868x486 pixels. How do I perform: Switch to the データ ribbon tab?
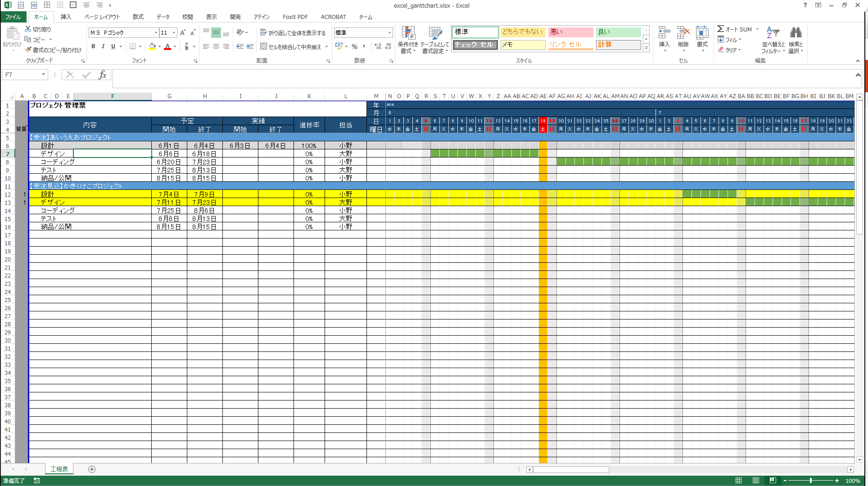[x=163, y=17]
